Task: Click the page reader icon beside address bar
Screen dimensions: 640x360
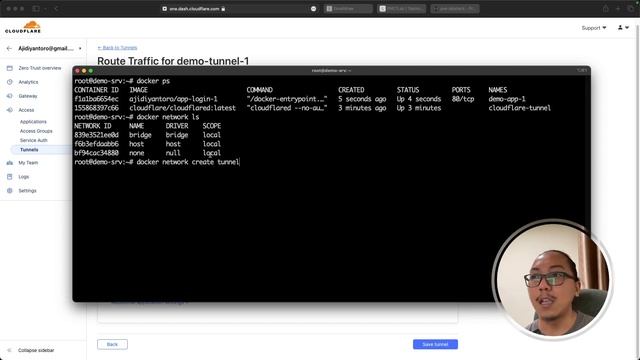Action: (x=313, y=9)
